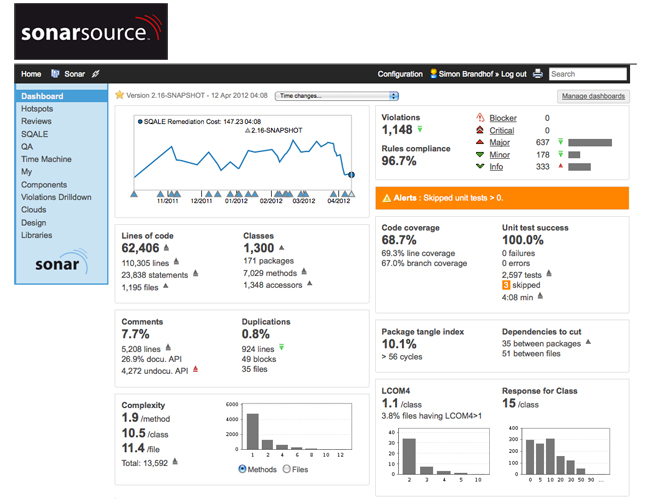Click the trend arrow beside 35 between packages
The image size is (650, 499).
point(588,342)
